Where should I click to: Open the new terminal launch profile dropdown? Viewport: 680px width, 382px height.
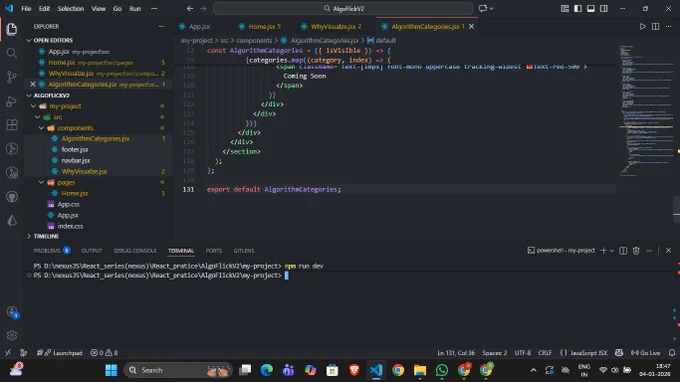point(612,251)
